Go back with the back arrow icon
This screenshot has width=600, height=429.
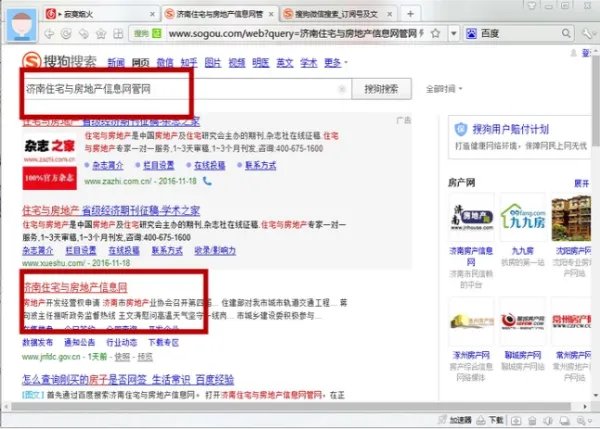(49, 34)
